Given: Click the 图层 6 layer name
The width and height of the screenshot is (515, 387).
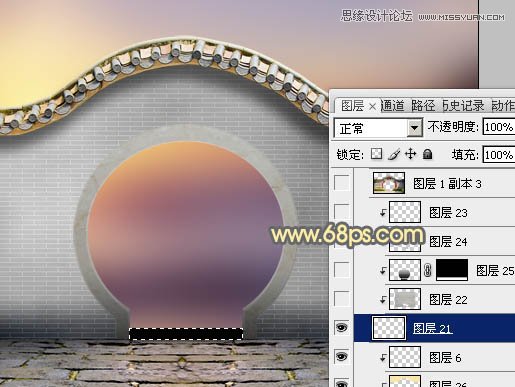Looking at the screenshot, I should (x=445, y=358).
